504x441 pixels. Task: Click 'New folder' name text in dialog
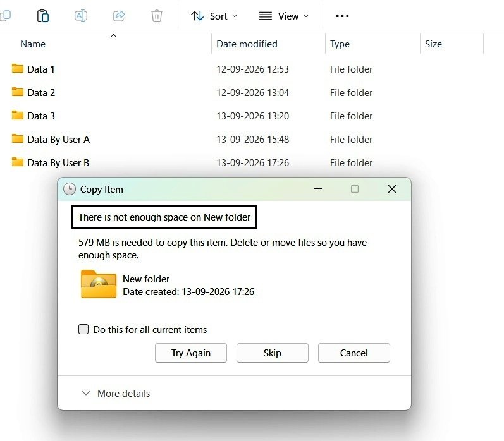[x=146, y=279]
